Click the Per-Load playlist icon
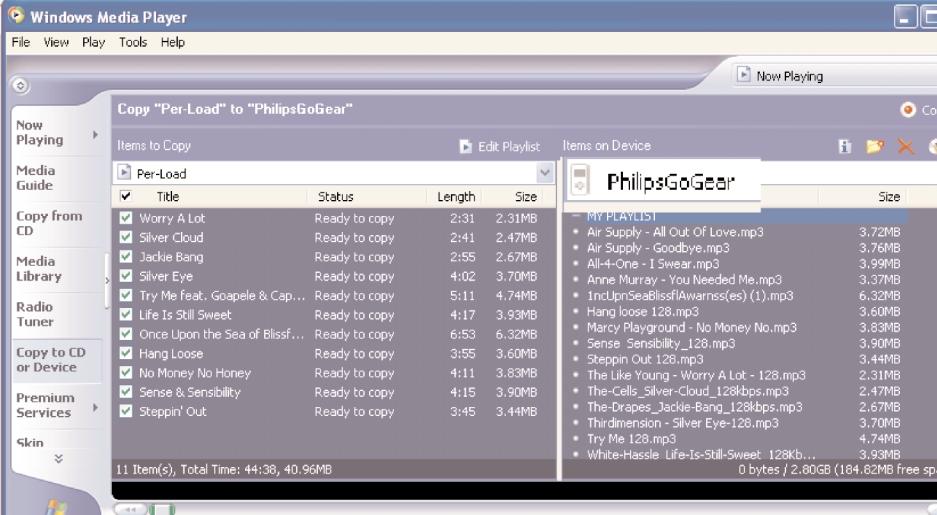Screen dimensions: 937x515 click(x=124, y=173)
